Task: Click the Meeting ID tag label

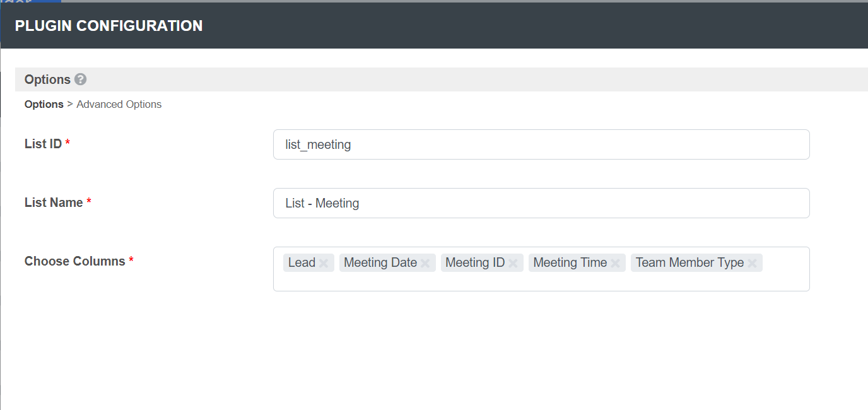Action: 475,263
